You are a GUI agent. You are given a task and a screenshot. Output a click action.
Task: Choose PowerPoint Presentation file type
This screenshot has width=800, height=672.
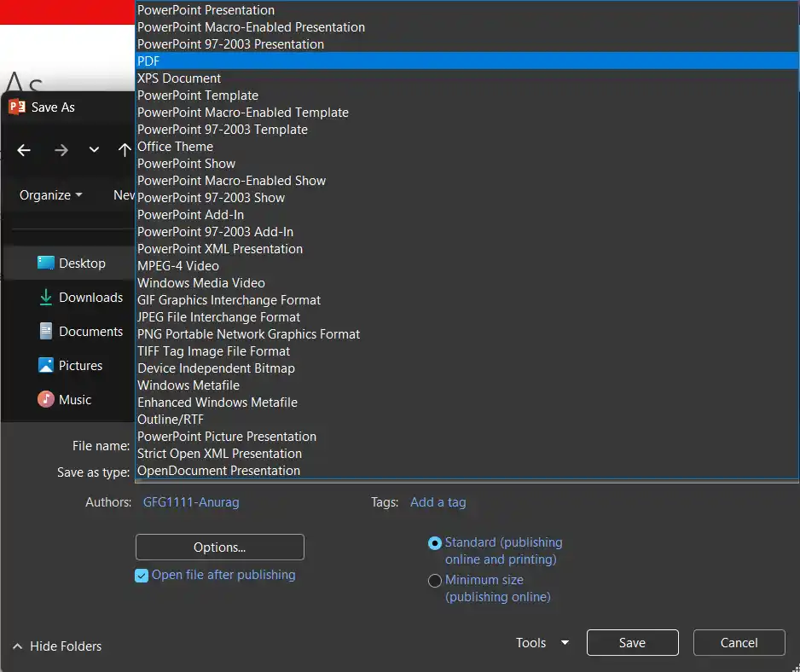467,10
